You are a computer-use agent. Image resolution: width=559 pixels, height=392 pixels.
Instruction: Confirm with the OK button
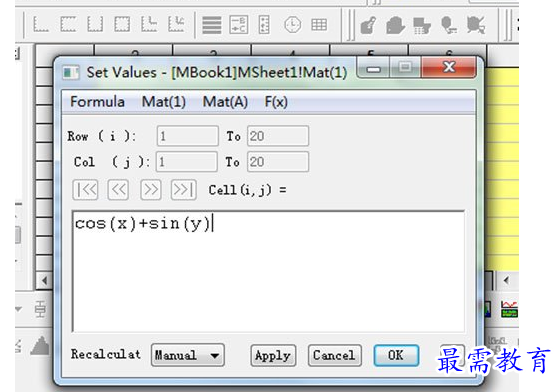pyautogui.click(x=396, y=355)
